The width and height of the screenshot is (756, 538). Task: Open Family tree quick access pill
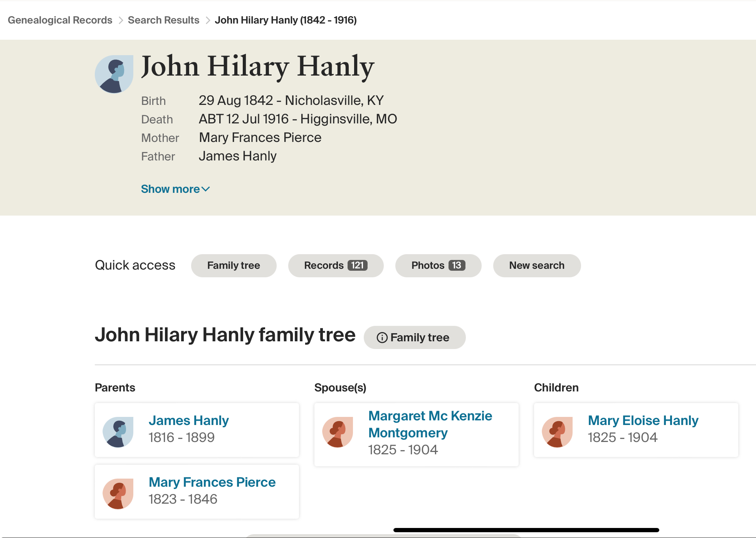(x=234, y=265)
